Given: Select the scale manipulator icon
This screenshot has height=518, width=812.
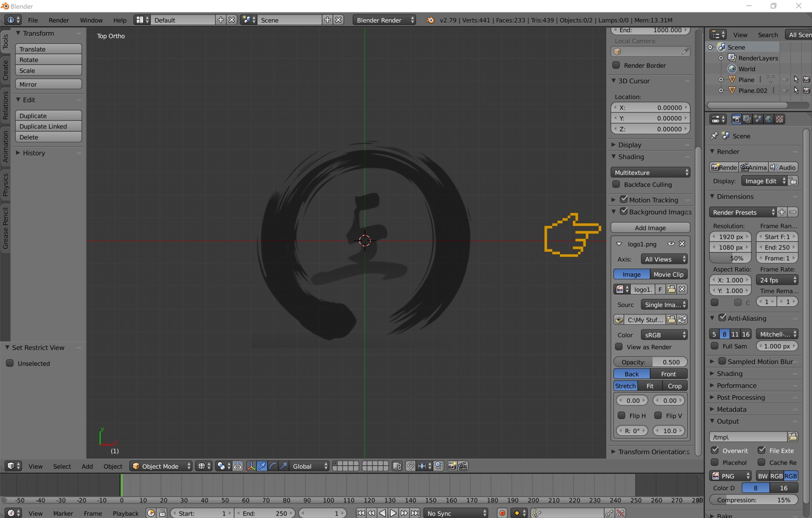Looking at the screenshot, I should coord(284,466).
